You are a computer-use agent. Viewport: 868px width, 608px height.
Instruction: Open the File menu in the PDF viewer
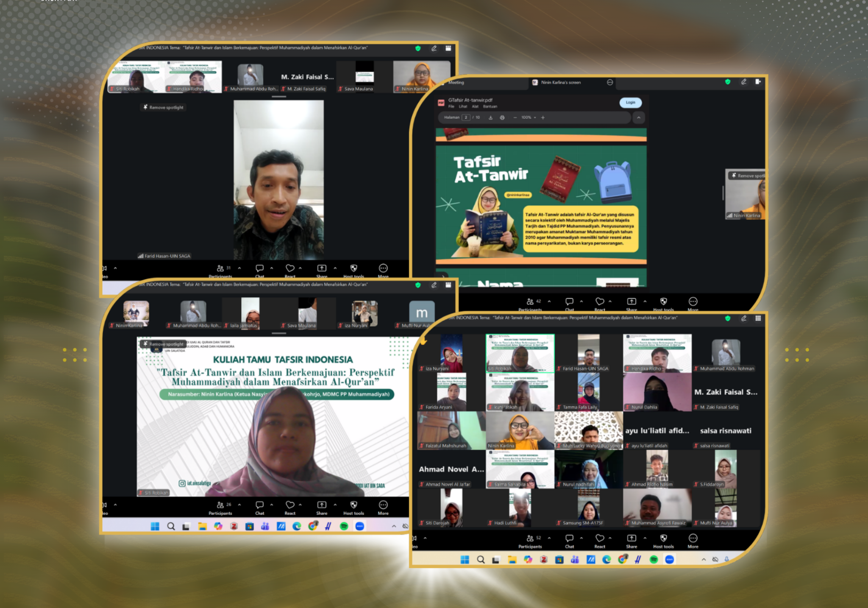[x=451, y=106]
